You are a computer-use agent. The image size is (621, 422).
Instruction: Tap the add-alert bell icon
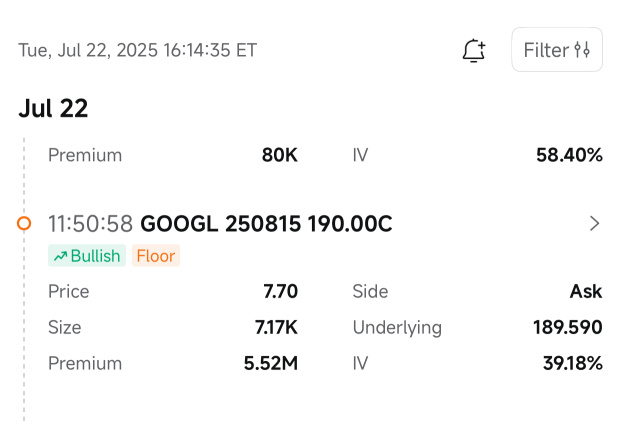(x=474, y=50)
